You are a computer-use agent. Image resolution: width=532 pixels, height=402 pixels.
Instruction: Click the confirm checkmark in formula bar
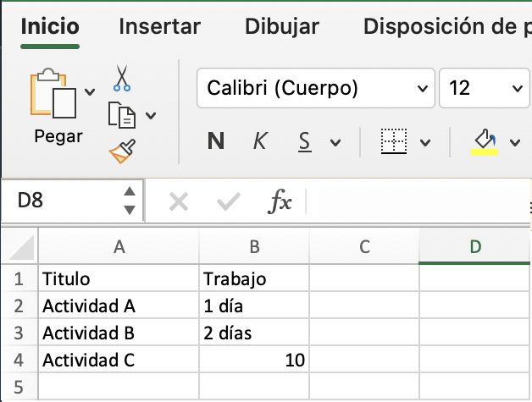228,201
